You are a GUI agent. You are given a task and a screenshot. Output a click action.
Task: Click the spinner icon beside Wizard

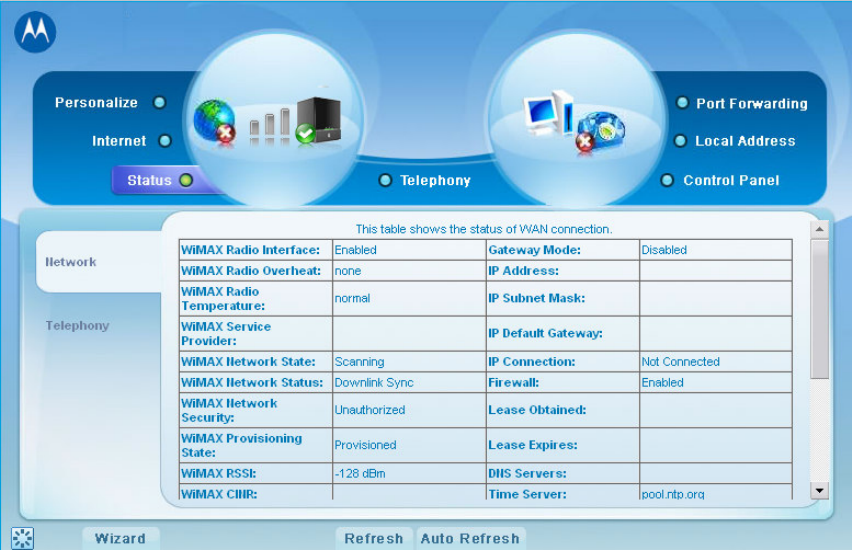pyautogui.click(x=22, y=538)
